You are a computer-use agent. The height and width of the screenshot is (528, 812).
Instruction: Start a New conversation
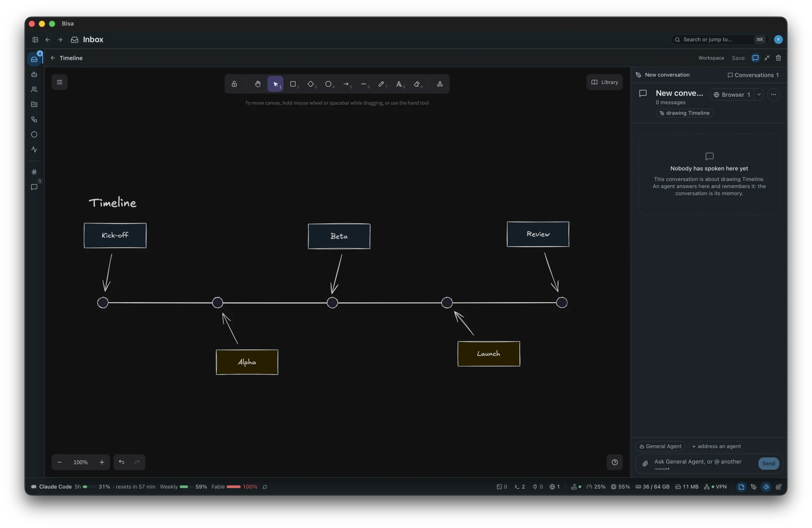663,75
